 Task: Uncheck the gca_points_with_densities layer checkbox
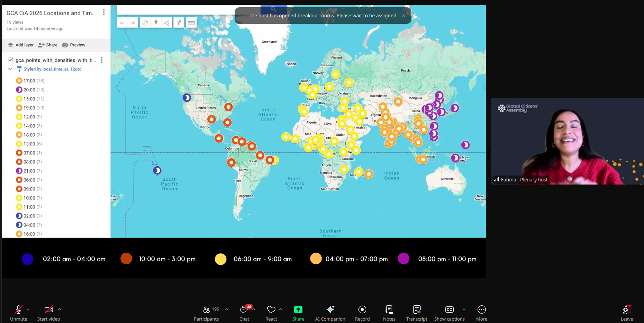(11, 60)
